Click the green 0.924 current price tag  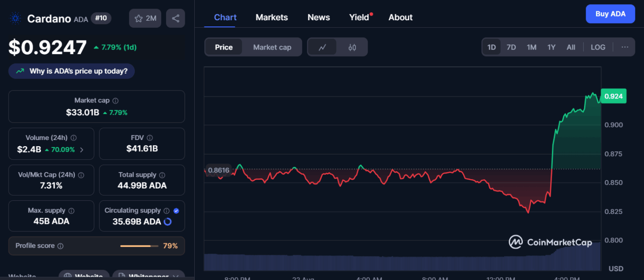(614, 96)
